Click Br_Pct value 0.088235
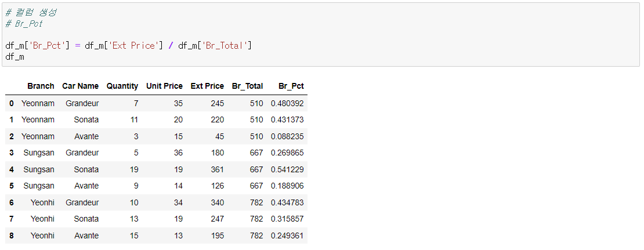644x250 pixels. [x=288, y=136]
